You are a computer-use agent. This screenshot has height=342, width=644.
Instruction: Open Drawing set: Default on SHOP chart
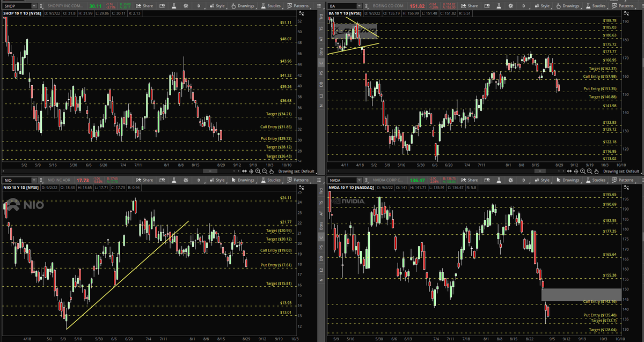click(x=296, y=172)
